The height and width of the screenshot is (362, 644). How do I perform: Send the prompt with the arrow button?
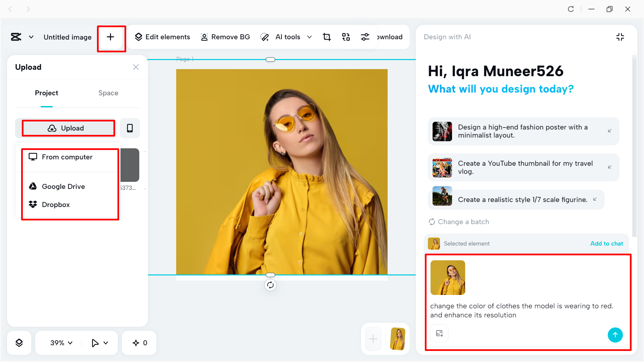615,335
